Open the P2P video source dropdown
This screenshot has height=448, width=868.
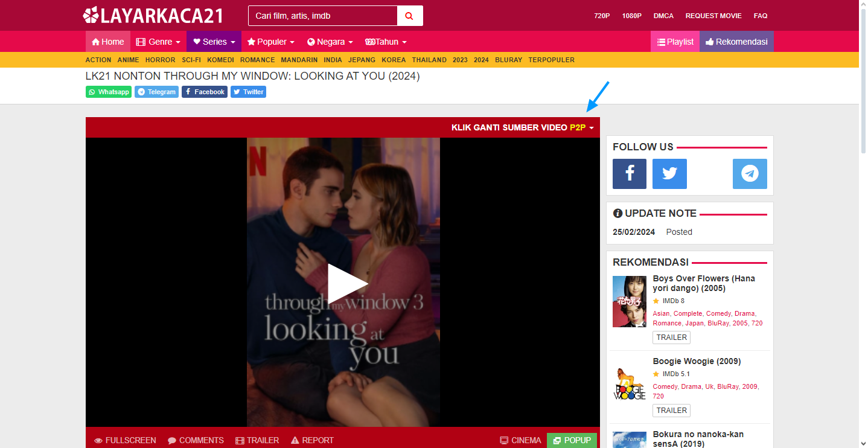tap(582, 127)
